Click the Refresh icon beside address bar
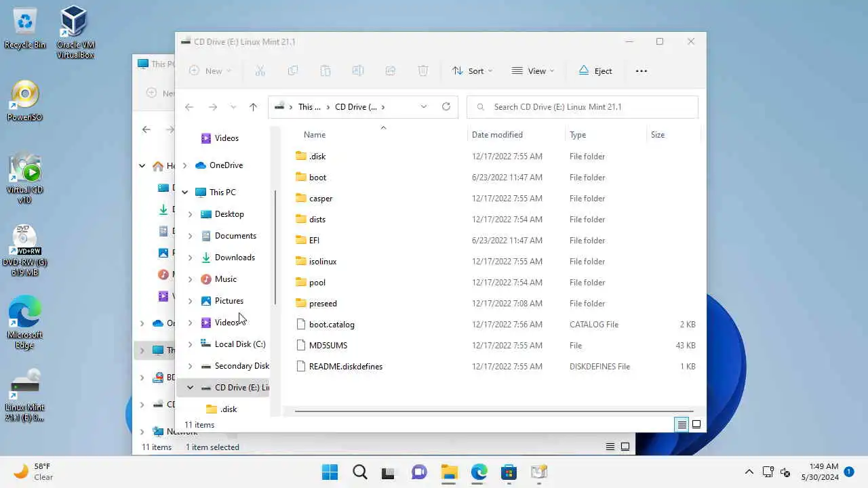868x488 pixels. point(446,106)
